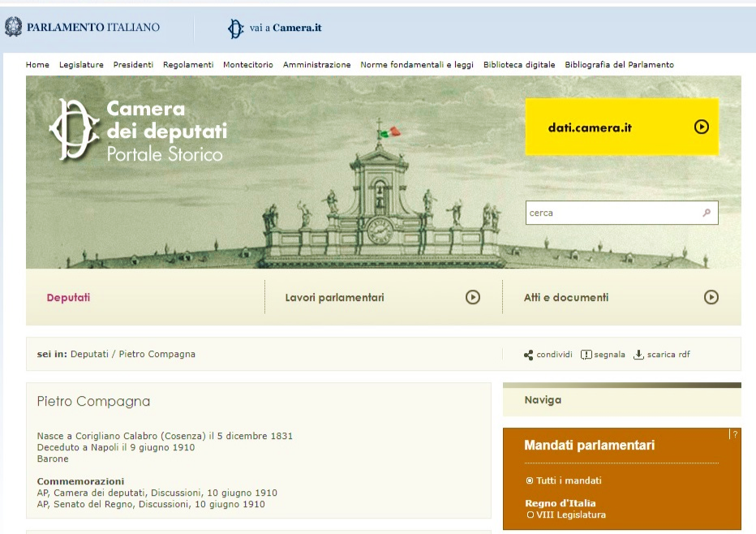The height and width of the screenshot is (534, 756).
Task: Click the magnifier search icon in cerca field
Action: tap(707, 213)
